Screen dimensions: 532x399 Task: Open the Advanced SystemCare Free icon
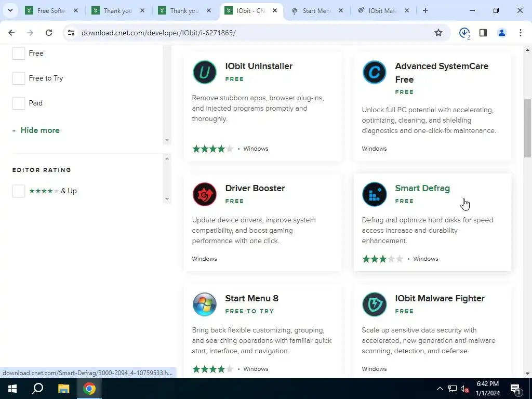374,72
